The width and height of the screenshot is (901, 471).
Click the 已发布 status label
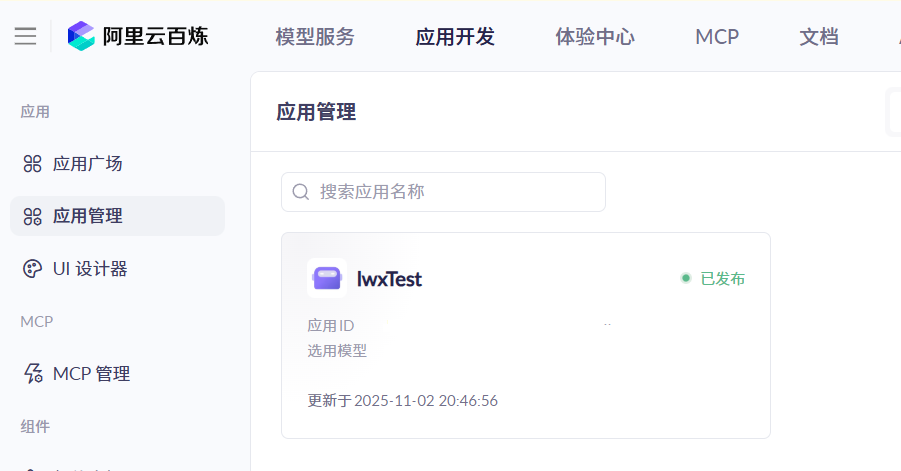coord(722,279)
